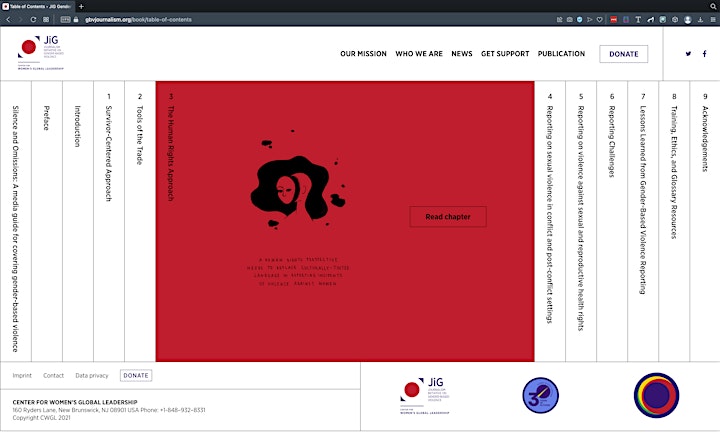This screenshot has height=443, width=720.
Task: Expand chapter 2 Tools of the Trade
Action: pos(140,221)
